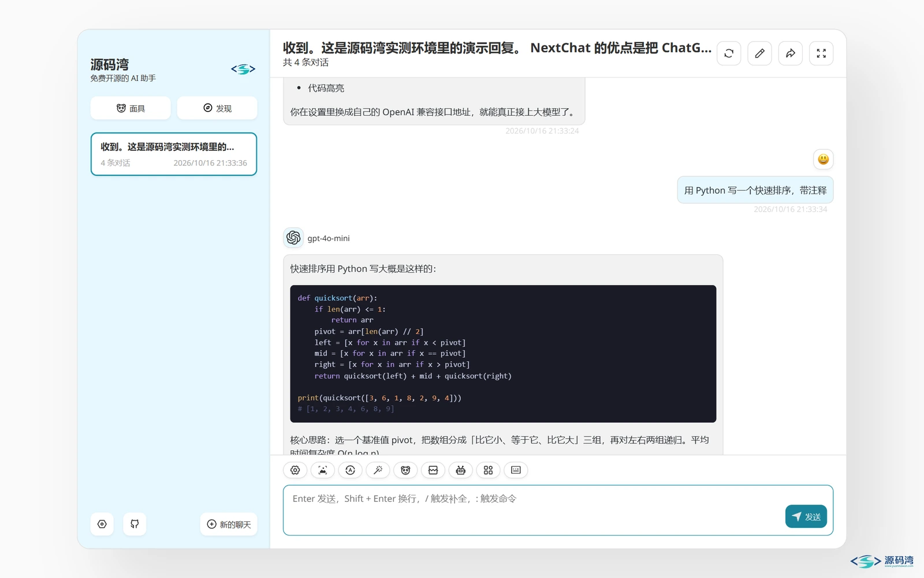
Task: Click the keyboard shortcuts icon in chat toolbar
Action: click(516, 470)
